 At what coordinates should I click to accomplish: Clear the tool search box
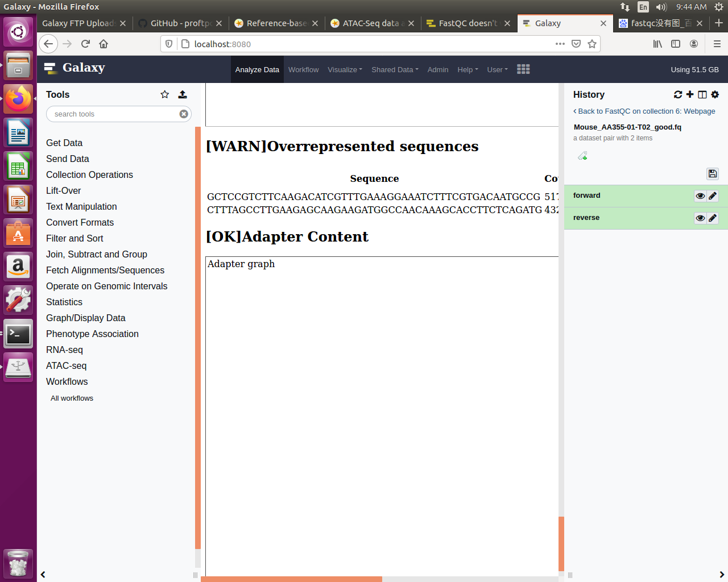[184, 114]
